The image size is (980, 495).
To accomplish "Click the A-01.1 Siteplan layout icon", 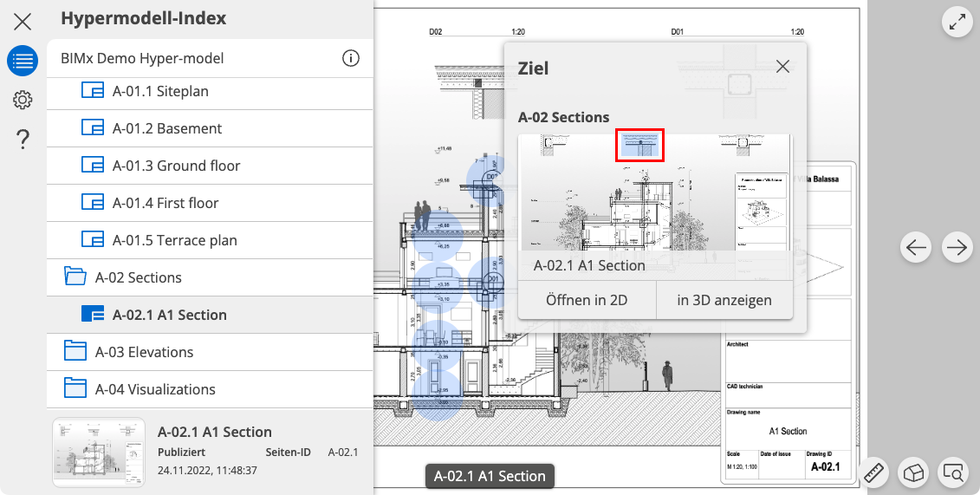I will coord(93,91).
